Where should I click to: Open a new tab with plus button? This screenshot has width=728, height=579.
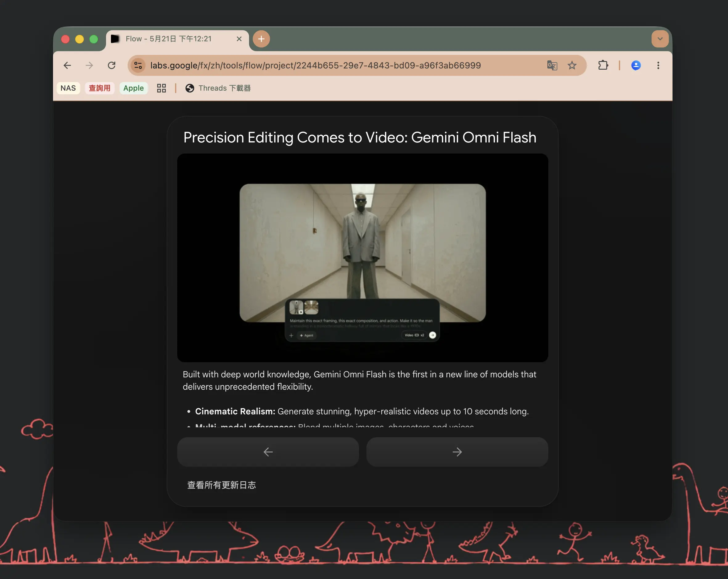[261, 39]
